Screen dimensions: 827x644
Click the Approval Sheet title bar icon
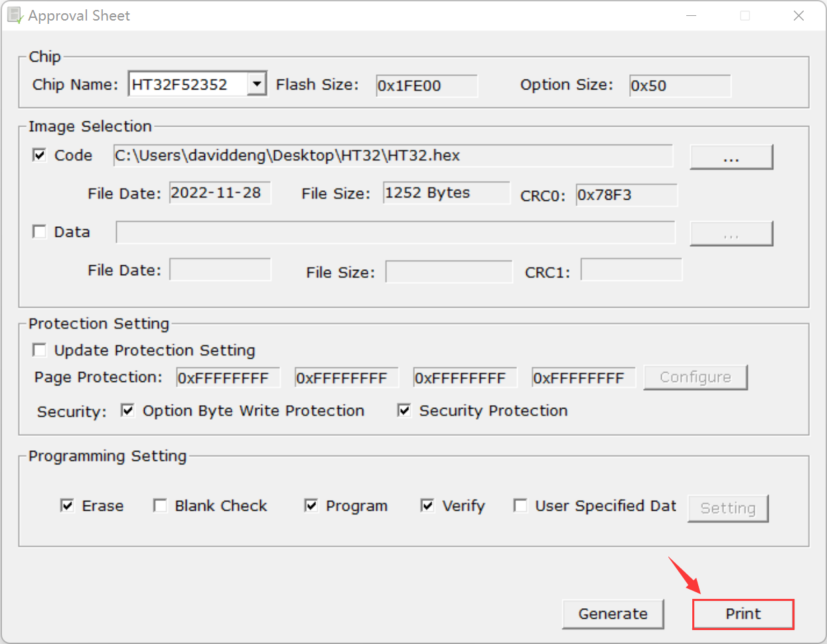(15, 15)
